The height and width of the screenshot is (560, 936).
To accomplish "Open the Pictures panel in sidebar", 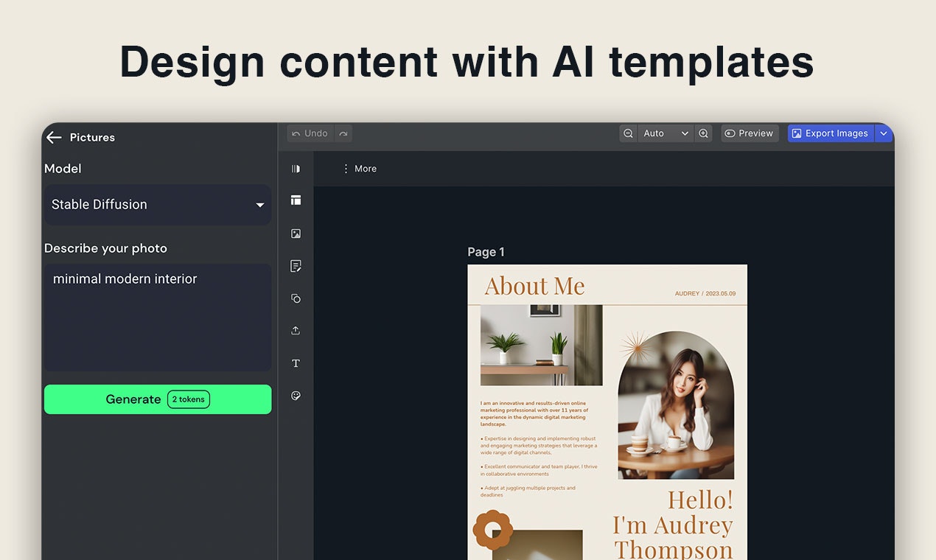I will pos(296,234).
